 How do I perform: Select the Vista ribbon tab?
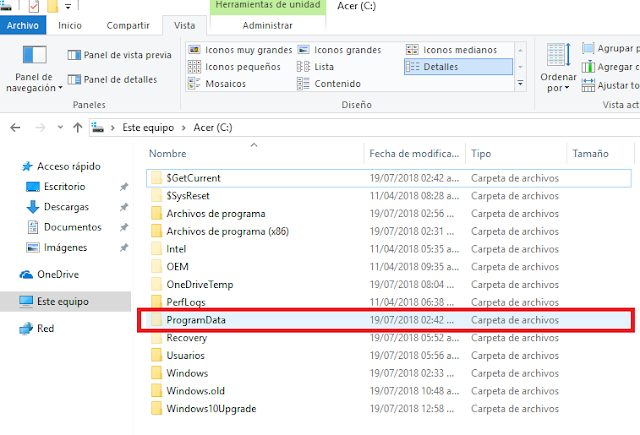pos(184,25)
